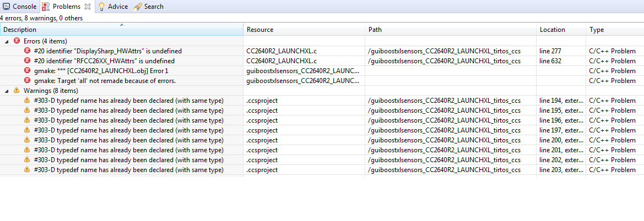Click the red icon of Errors group
The height and width of the screenshot is (221, 644).
coord(17,41)
